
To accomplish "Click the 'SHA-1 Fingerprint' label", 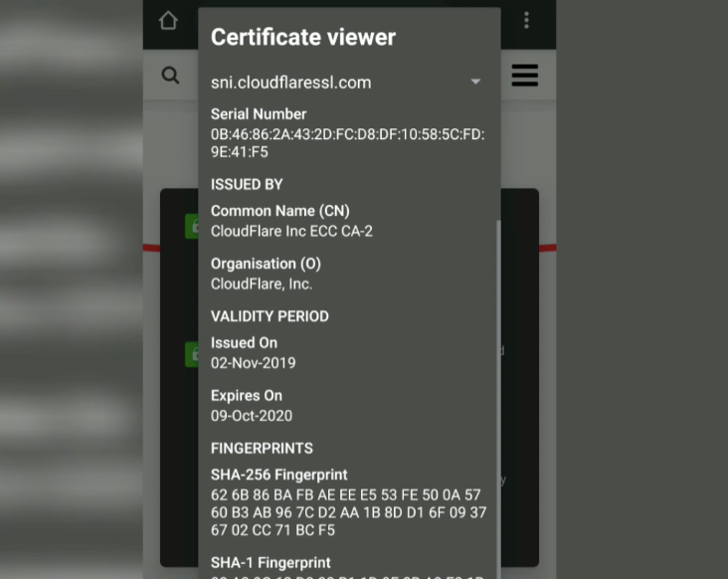I will click(x=271, y=563).
